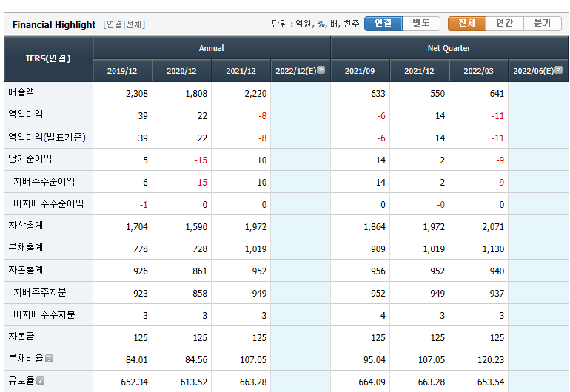Open help icon next to 2022/06(E) header
Screen dimensions: 570x392
click(x=559, y=70)
